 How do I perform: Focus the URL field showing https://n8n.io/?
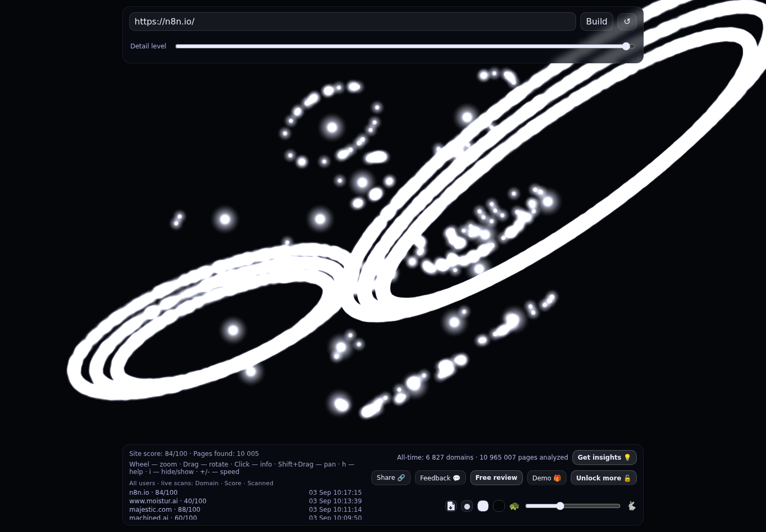click(x=352, y=22)
